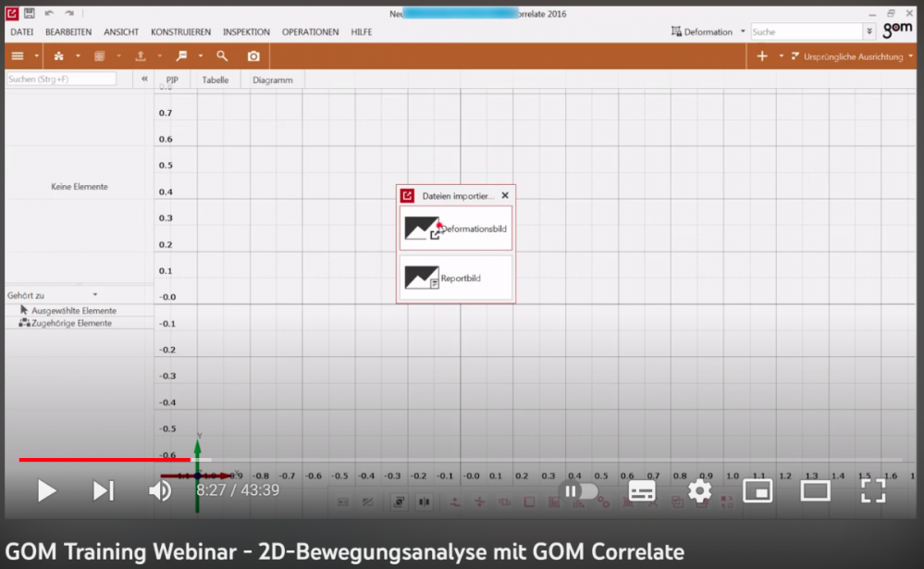The image size is (924, 569).
Task: Open the Ursprüngliche Ausrichtung dropdown
Action: coord(852,56)
